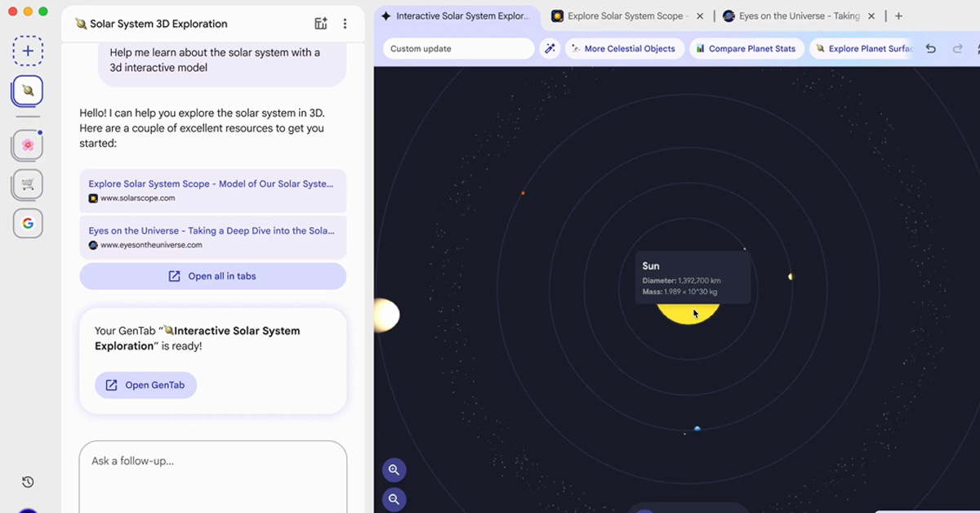Screen dimensions: 980x513
Task: Close the Explore Solar System Scope tab
Action: pyautogui.click(x=700, y=16)
